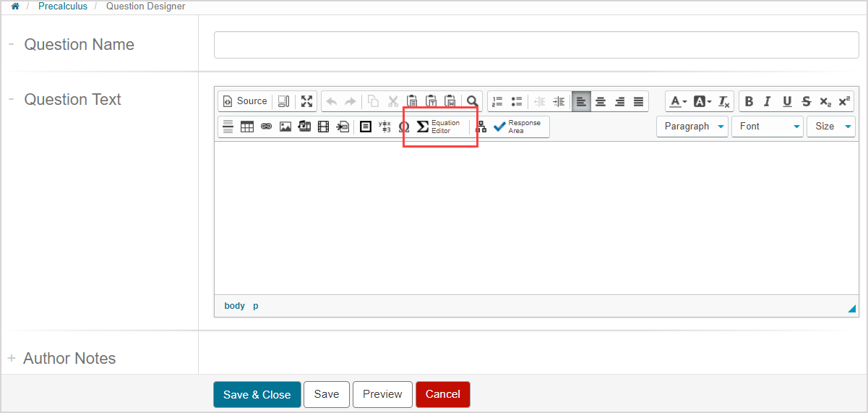Switch to Source view

click(x=244, y=101)
